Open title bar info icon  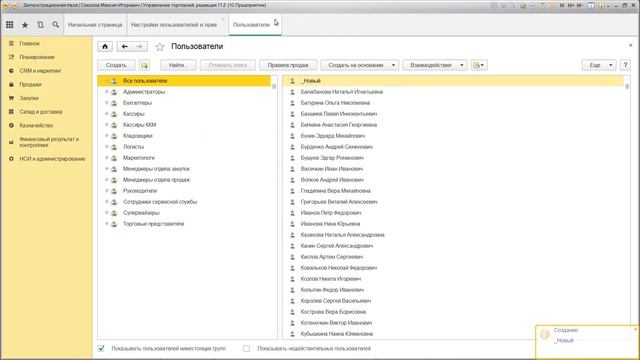[602, 5]
